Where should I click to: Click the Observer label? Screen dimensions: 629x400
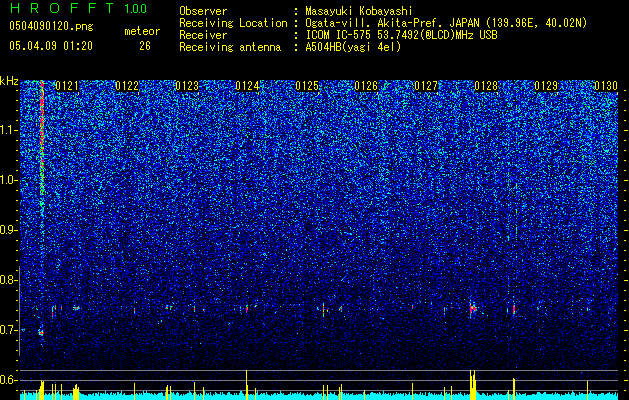[x=203, y=11]
